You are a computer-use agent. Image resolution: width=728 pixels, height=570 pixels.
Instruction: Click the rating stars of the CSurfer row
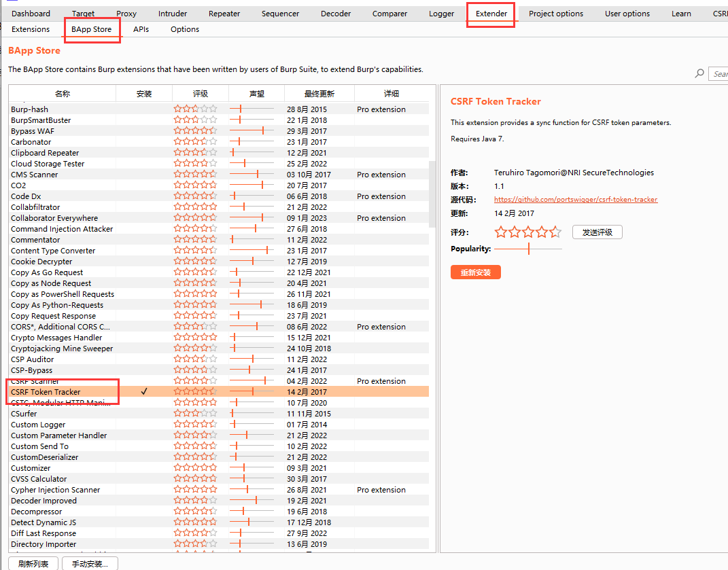point(195,414)
